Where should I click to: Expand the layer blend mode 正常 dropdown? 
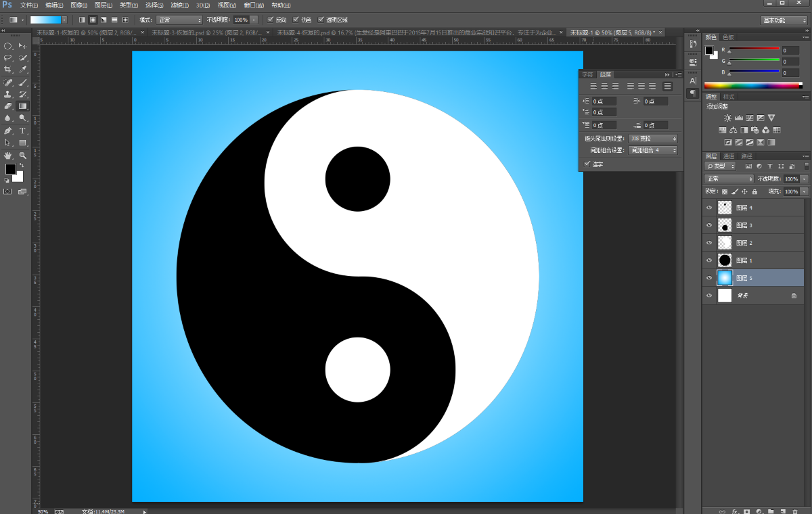(x=729, y=179)
